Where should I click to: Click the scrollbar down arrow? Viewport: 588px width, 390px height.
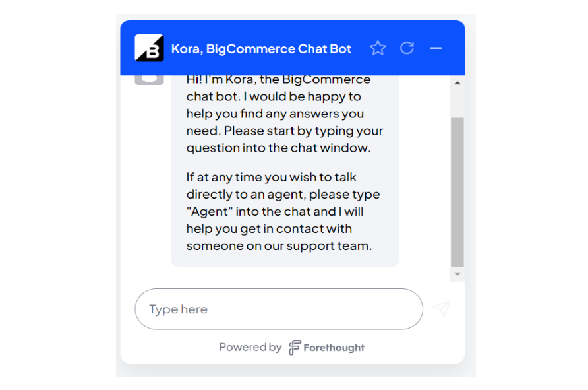[457, 274]
